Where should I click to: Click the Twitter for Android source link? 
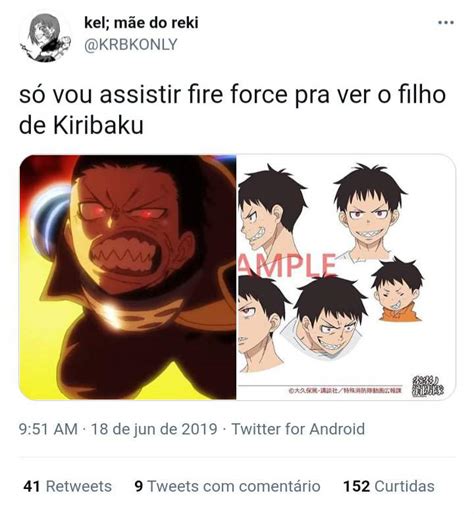pyautogui.click(x=298, y=429)
